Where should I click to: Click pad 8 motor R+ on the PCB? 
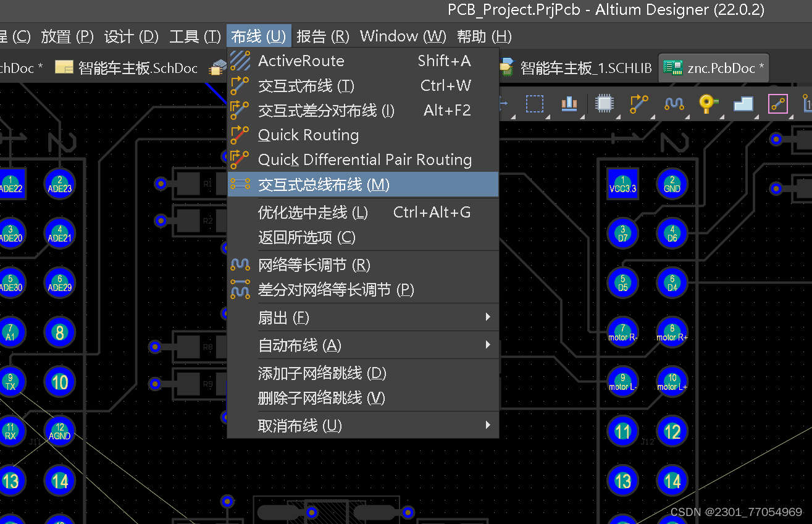pyautogui.click(x=672, y=332)
